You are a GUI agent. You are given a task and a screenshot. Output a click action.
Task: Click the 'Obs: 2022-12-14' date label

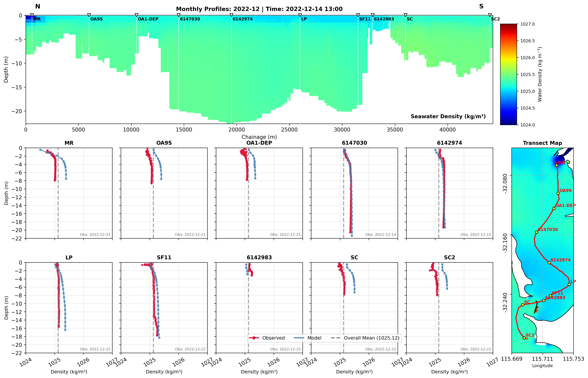pyautogui.click(x=381, y=235)
